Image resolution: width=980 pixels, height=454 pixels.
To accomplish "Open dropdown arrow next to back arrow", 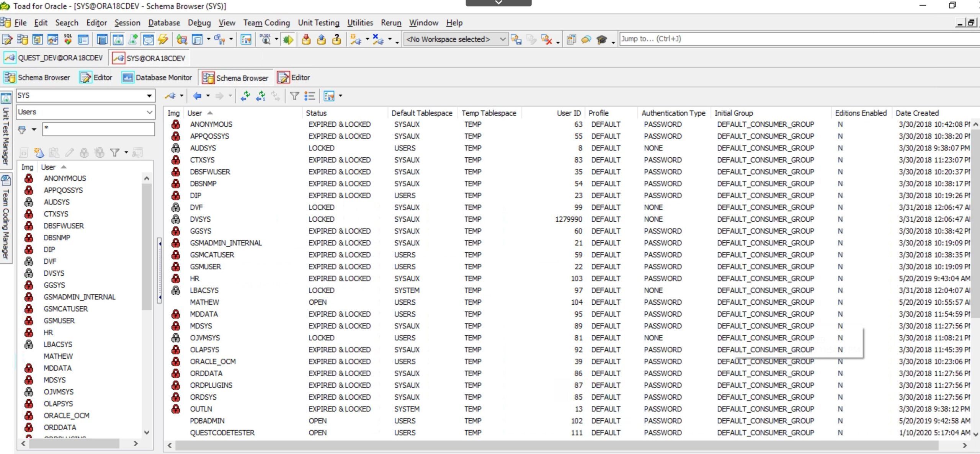I will click(208, 96).
